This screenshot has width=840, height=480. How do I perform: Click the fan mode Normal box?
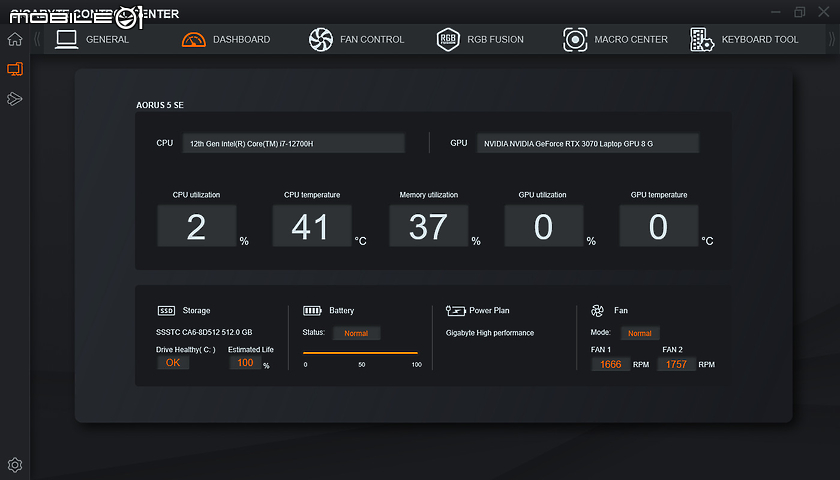640,333
